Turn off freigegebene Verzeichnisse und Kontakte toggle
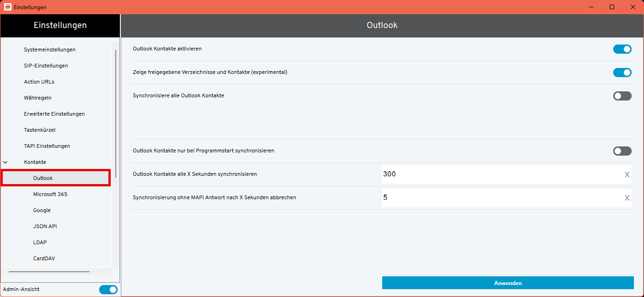Screen dimensions: 644x297 [x=622, y=73]
